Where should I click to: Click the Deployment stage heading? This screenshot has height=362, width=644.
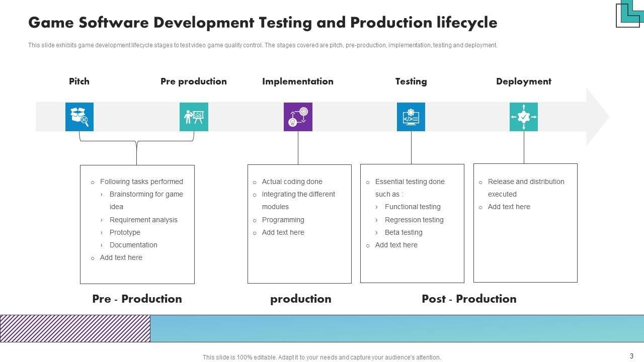(x=523, y=81)
